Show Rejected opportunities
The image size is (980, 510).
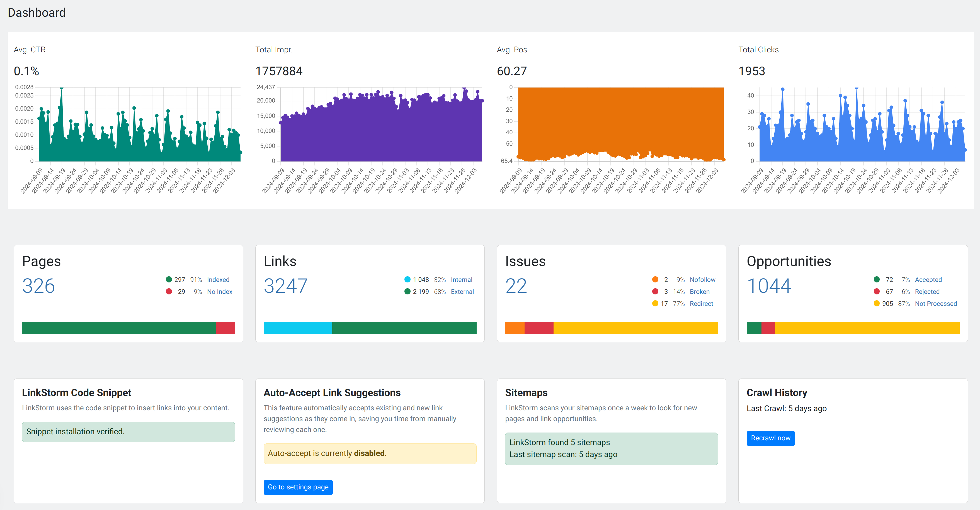click(927, 292)
